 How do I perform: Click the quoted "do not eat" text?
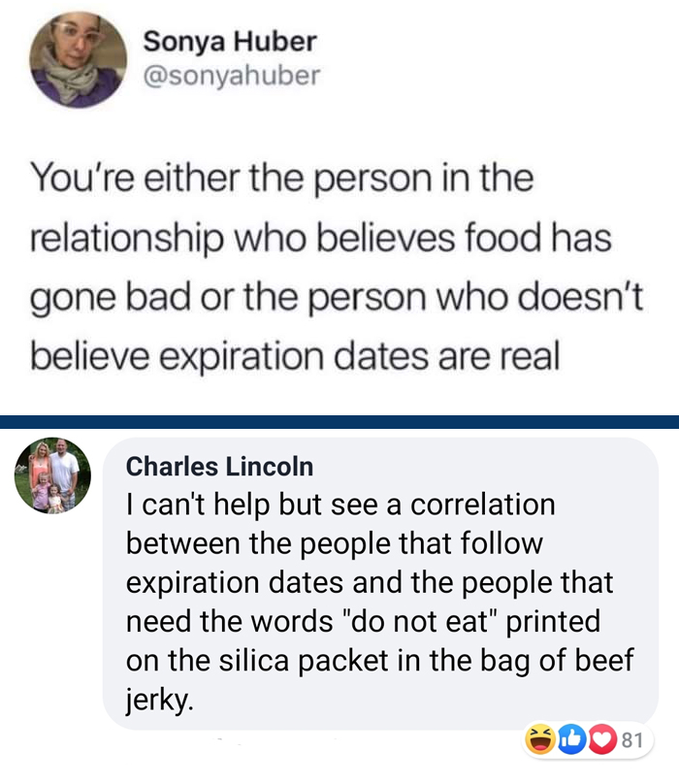tap(420, 621)
